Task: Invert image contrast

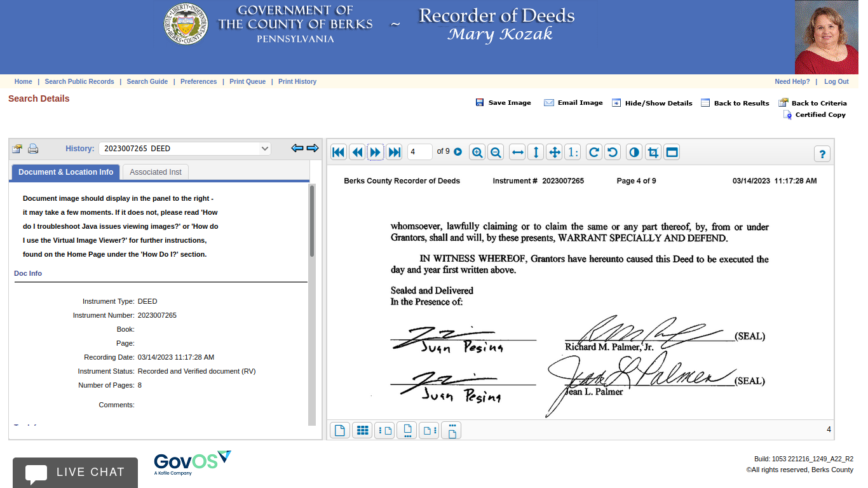Action: tap(634, 152)
